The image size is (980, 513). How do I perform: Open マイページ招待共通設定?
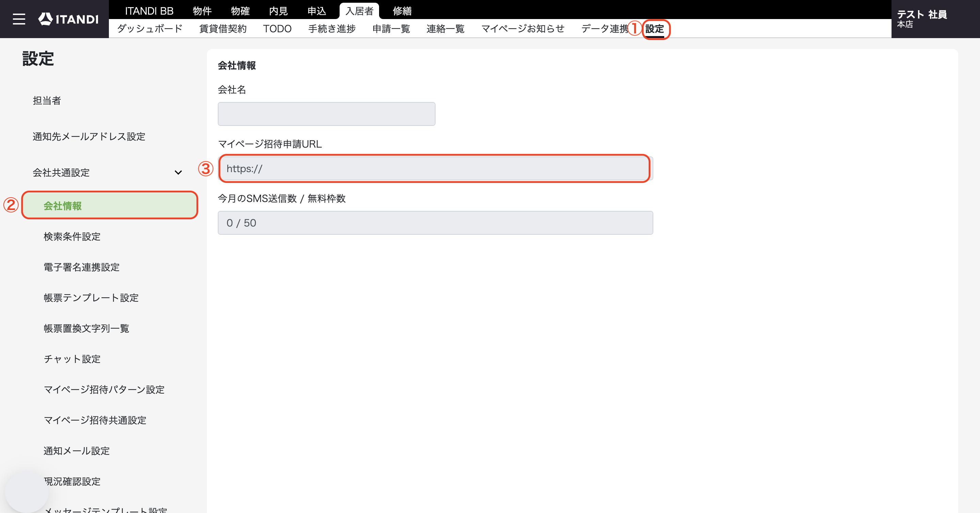95,420
